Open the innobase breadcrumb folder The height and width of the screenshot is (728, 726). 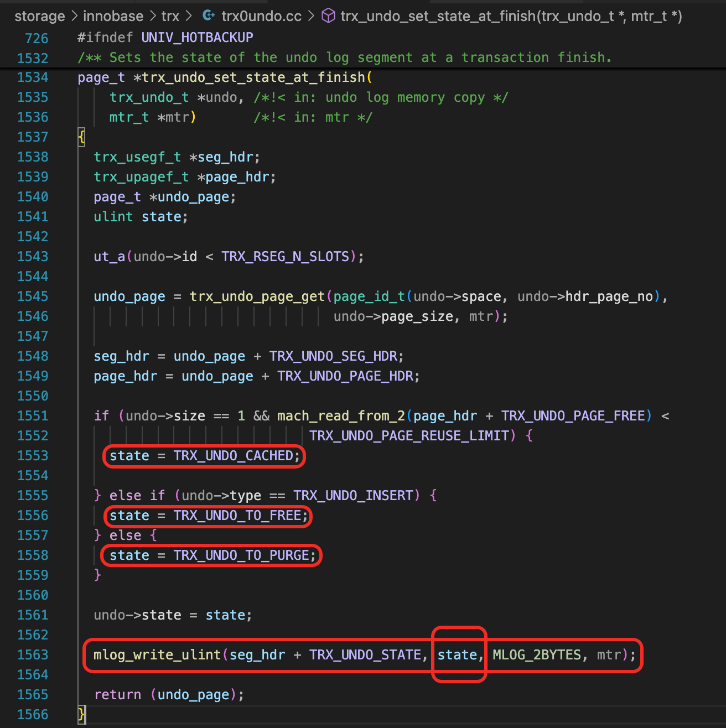tap(113, 17)
